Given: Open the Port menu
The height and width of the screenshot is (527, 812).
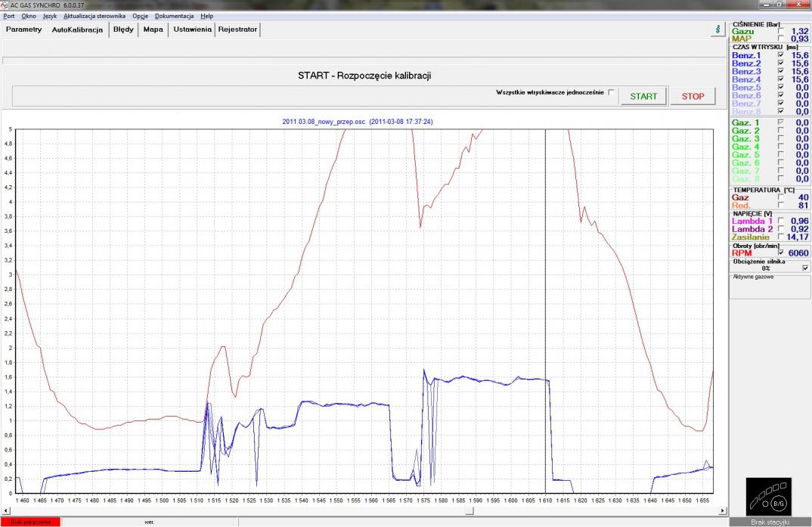Looking at the screenshot, I should tap(9, 16).
